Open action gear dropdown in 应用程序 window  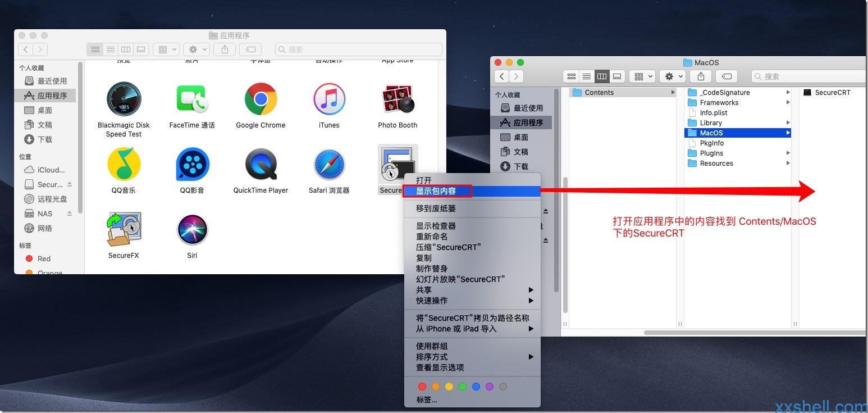pos(197,49)
